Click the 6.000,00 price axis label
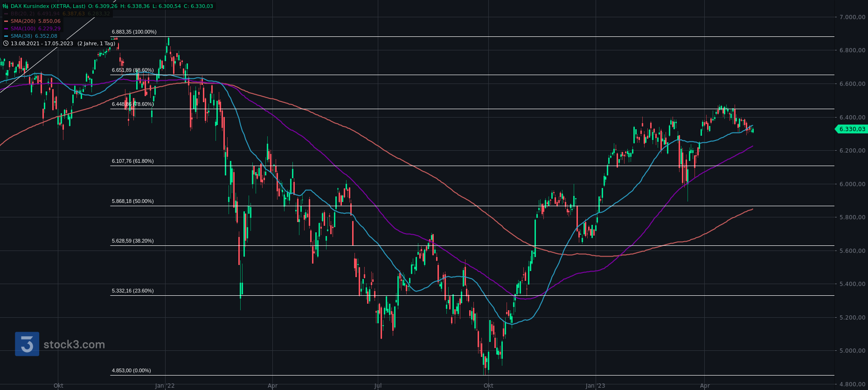This screenshot has height=390, width=868. click(852, 184)
